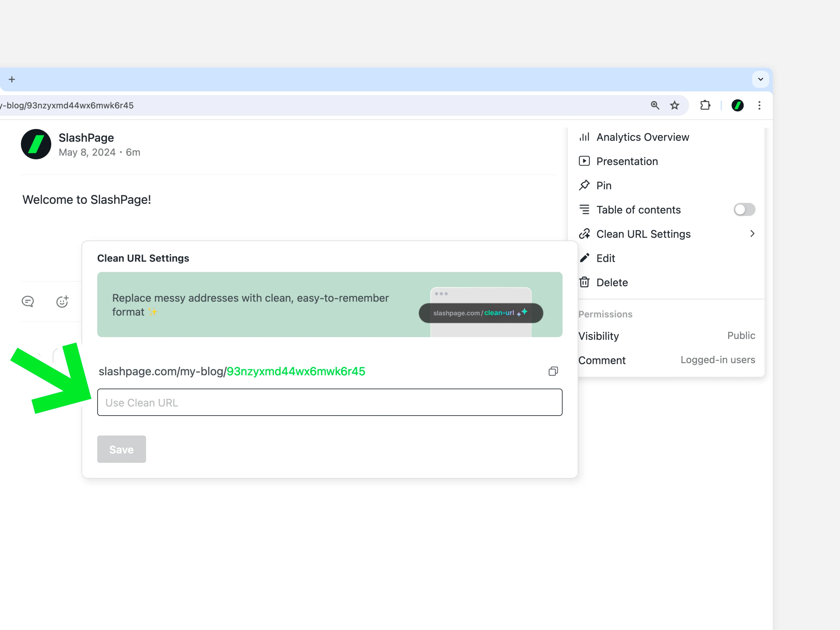
Task: Copy the slashpage.com URL with copy icon
Action: click(553, 371)
